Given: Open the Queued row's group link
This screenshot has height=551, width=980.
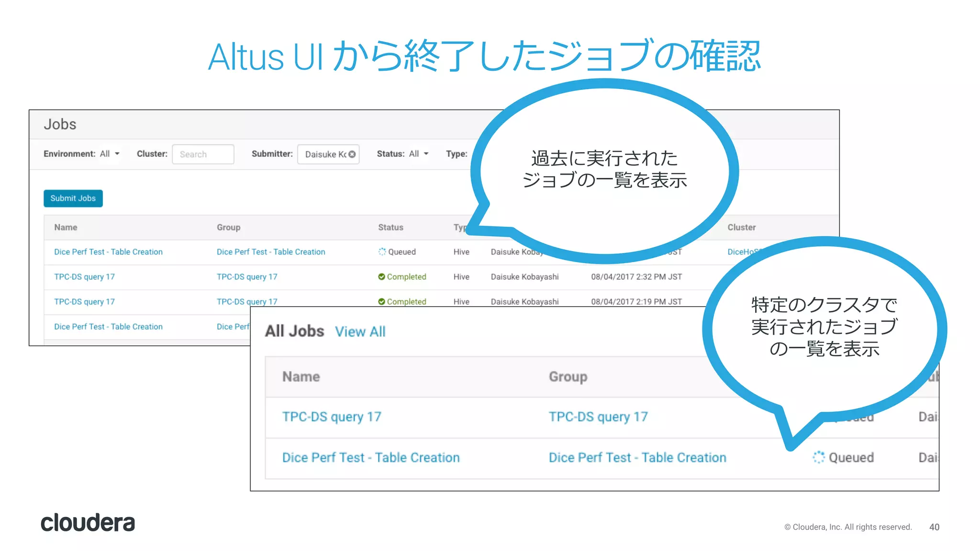Looking at the screenshot, I should [x=271, y=252].
